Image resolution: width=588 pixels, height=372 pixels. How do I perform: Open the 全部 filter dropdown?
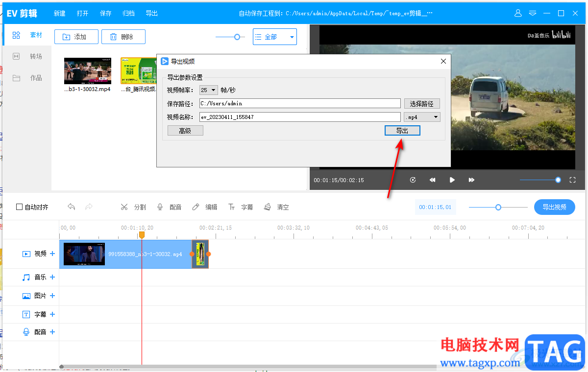275,37
